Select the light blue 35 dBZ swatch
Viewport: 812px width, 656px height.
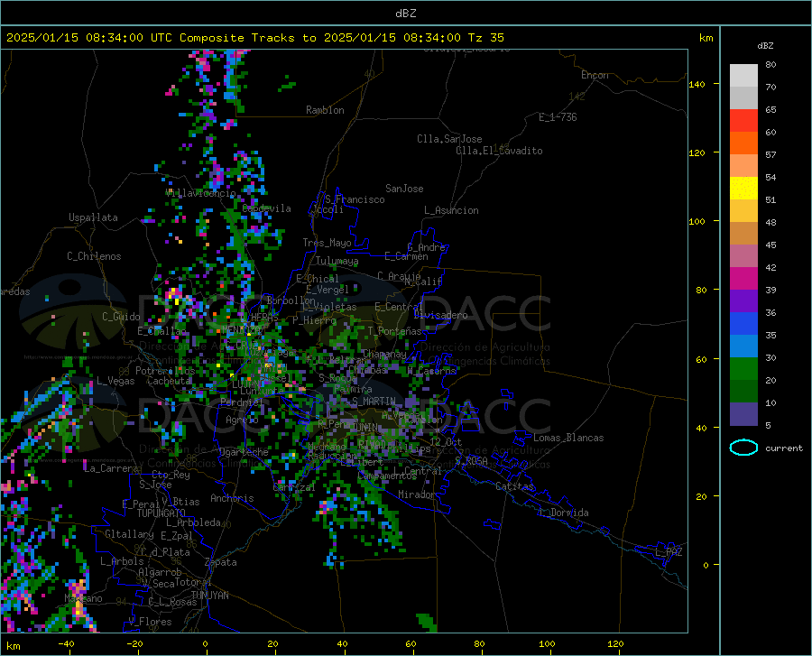[x=743, y=346]
